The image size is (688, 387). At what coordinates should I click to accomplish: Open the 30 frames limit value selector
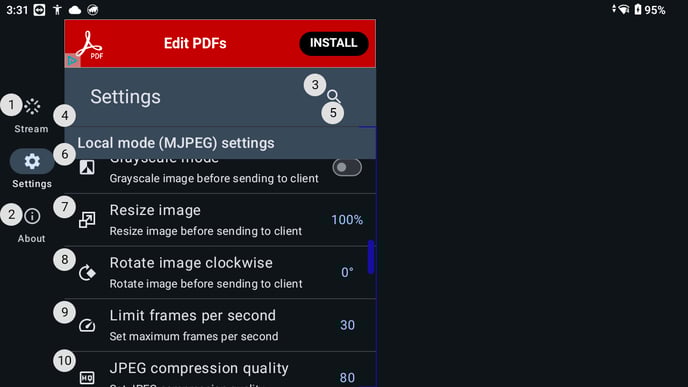coord(347,325)
